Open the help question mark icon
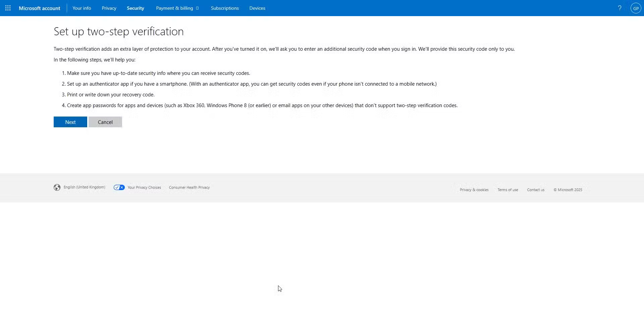 pyautogui.click(x=620, y=8)
